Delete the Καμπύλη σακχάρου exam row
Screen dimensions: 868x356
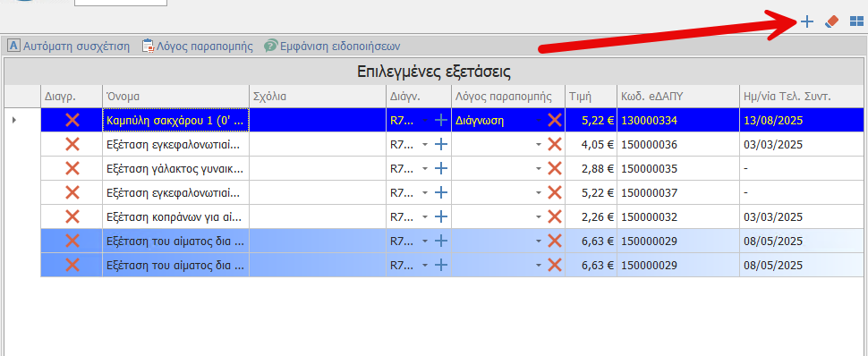[72, 120]
